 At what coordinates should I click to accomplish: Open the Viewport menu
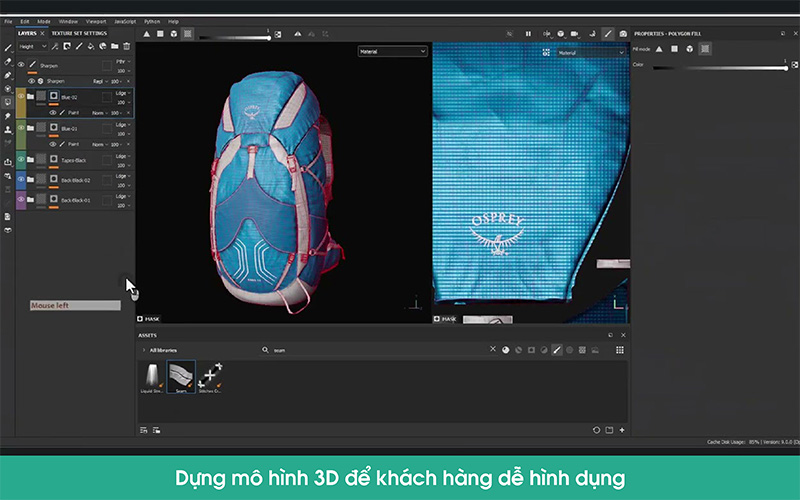tap(94, 20)
